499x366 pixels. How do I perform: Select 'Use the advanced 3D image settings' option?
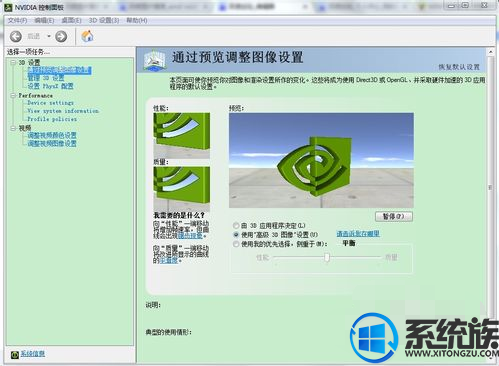236,235
